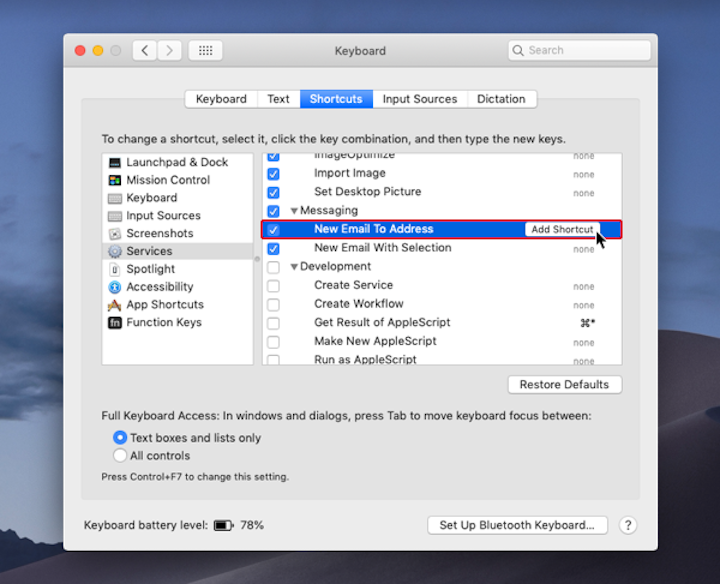720x584 pixels.
Task: Click Get Result of AppleScript shortcut key
Action: pos(587,323)
